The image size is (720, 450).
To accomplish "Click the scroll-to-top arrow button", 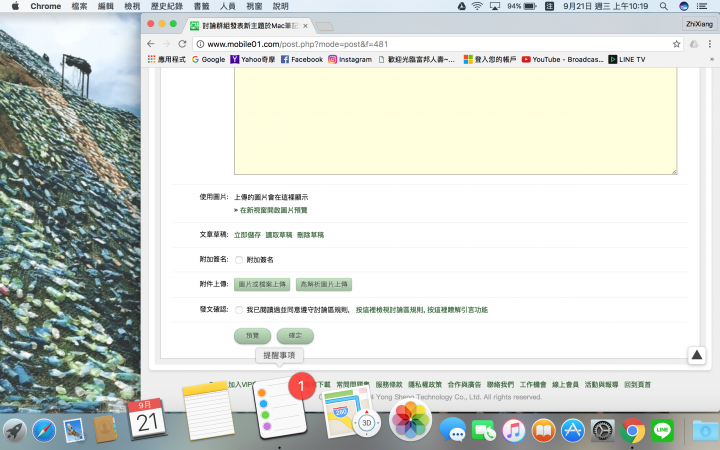I will point(697,355).
